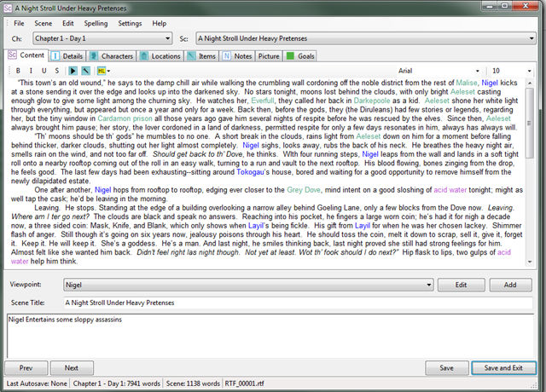Image resolution: width=546 pixels, height=392 pixels.
Task: Show the Items tab
Action: click(201, 56)
